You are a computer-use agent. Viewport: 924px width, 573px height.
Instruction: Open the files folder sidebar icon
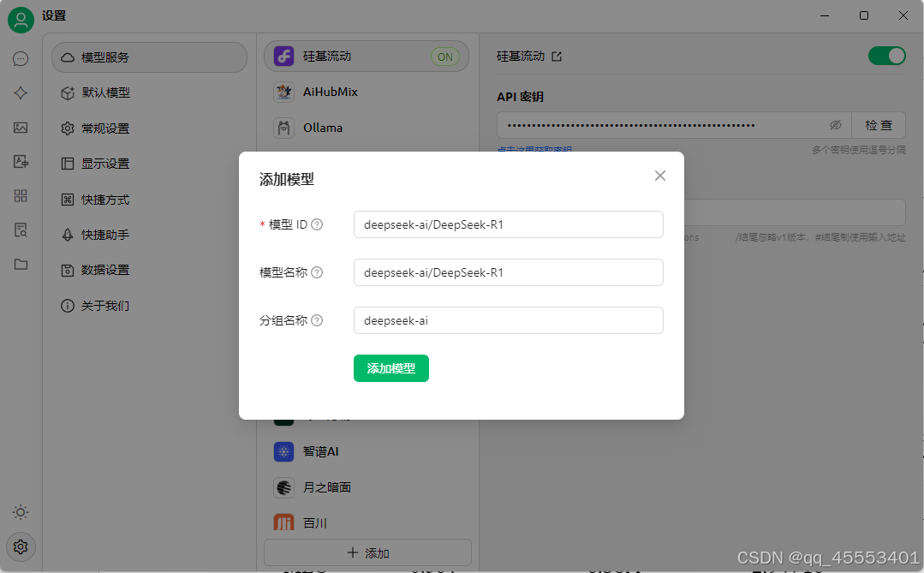(x=21, y=264)
